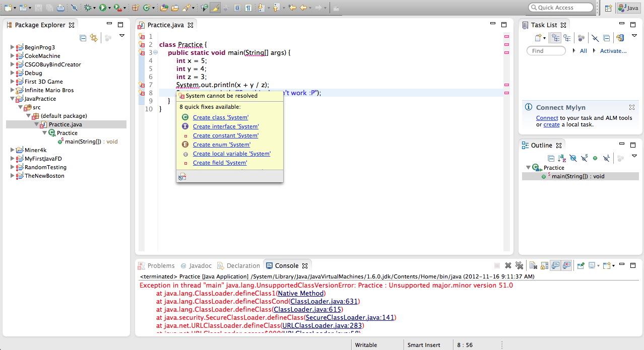
Task: Collapse All in Outline view
Action: [x=551, y=158]
